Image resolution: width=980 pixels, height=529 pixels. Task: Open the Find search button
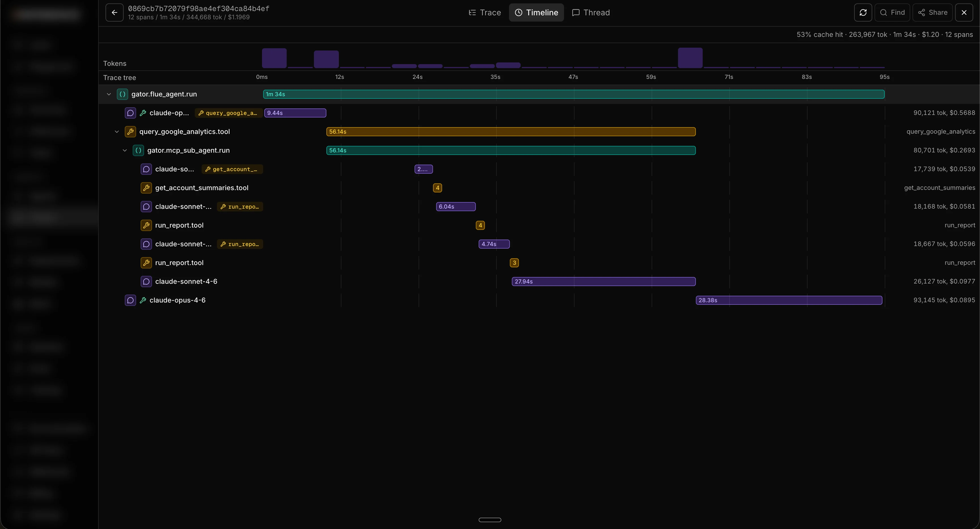[x=892, y=12]
